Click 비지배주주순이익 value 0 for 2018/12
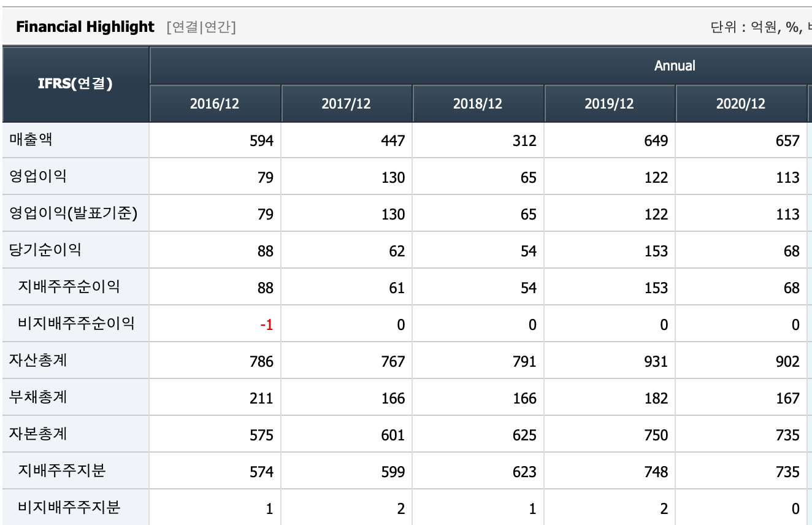 [532, 325]
